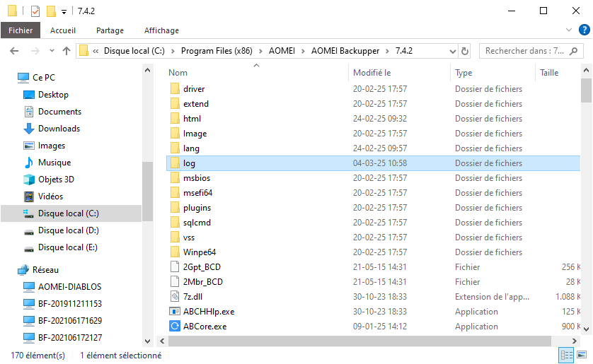Click the horizontal scrollbar right arrow
The width and height of the screenshot is (593, 364).
click(575, 341)
